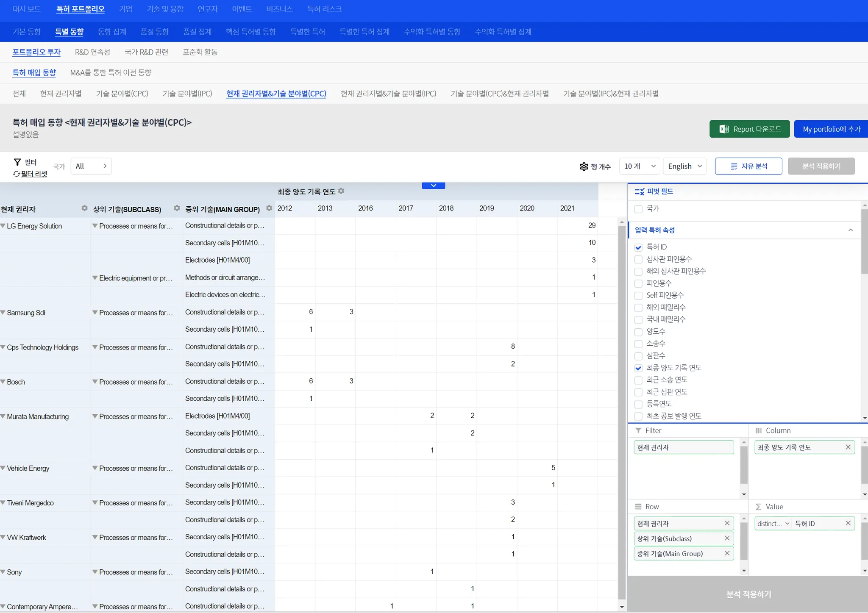Click gear icon beside 현재 권리자 column header
Screen dimensions: 868x613
click(84, 208)
